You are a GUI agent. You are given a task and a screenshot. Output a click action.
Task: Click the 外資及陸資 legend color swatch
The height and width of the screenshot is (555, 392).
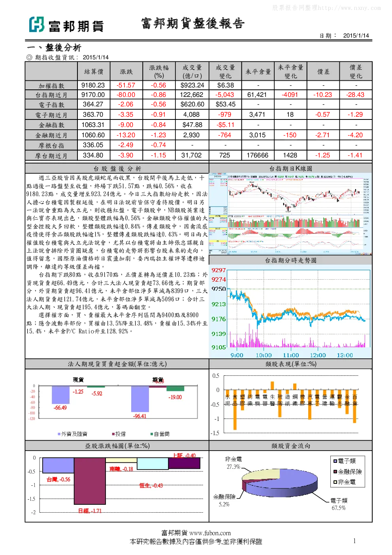pyautogui.click(x=59, y=434)
